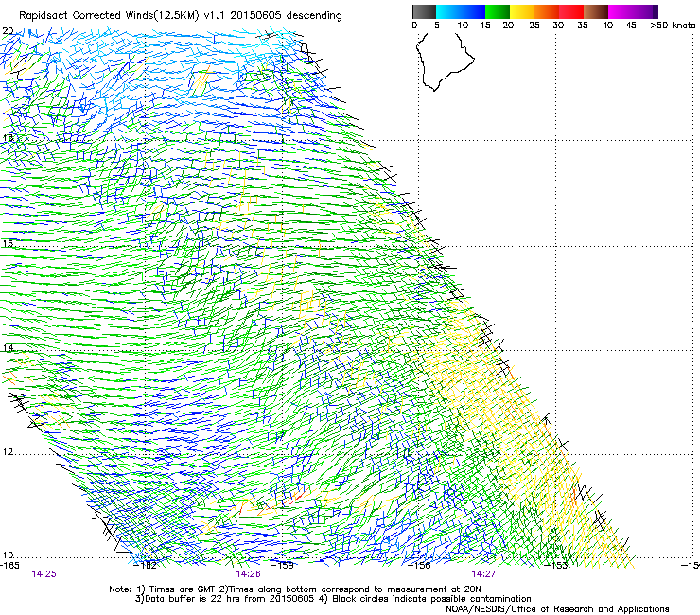Screen dimensions: 700x615
Task: Click the latitude label 18
Action: pos(8,138)
